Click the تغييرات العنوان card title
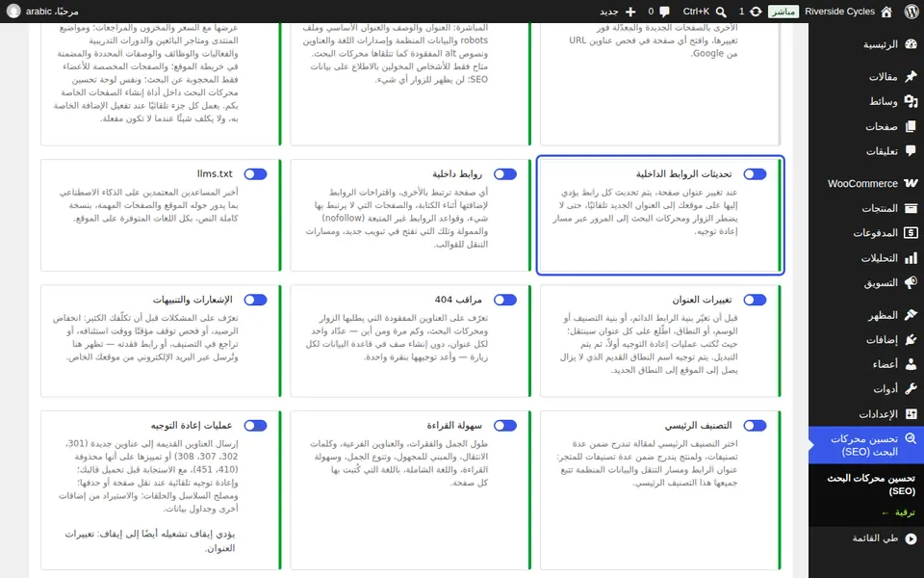This screenshot has height=578, width=924. click(x=703, y=300)
